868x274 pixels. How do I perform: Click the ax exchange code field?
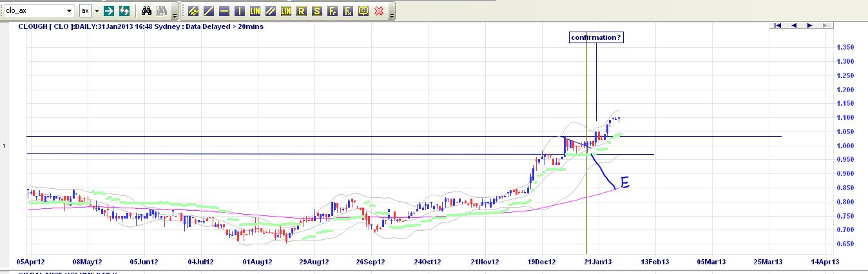86,11
